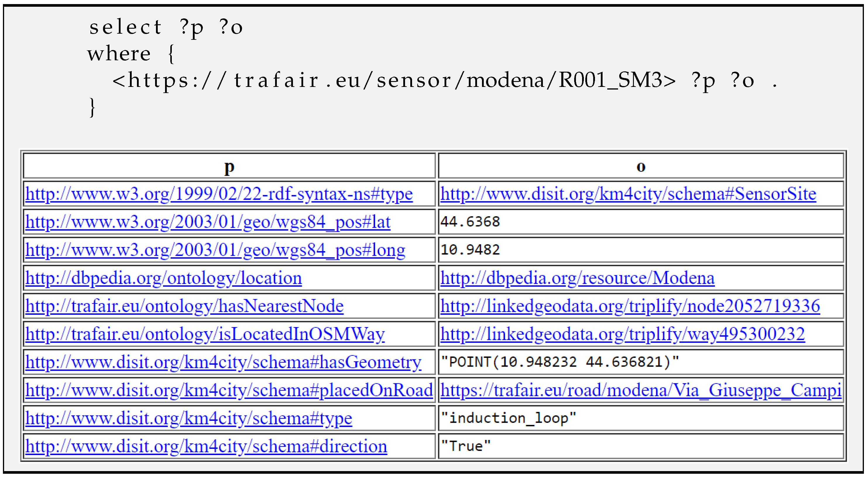
Task: Click the "True" direction value cell
Action: click(x=466, y=447)
